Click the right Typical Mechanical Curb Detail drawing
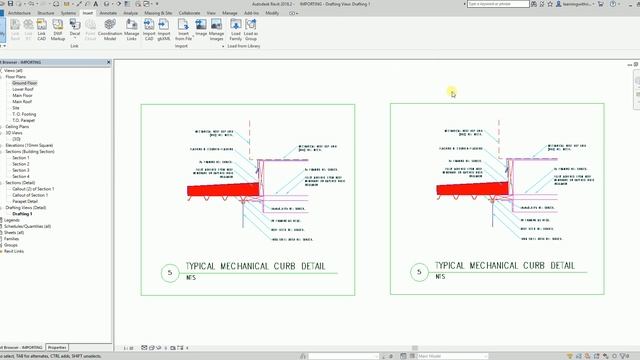Viewport: 640px width, 360px height. 497,199
